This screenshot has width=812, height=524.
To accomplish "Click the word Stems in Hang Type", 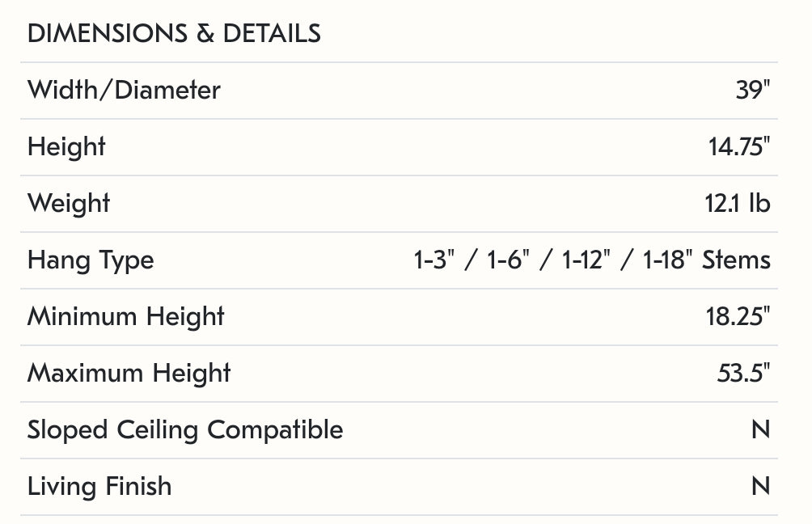I will coord(736,260).
